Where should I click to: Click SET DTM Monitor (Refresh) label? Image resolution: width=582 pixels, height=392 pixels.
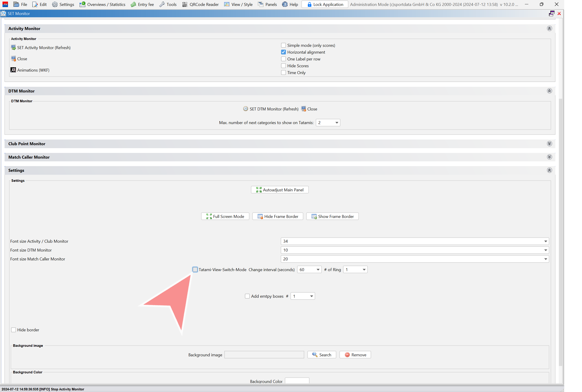pos(274,109)
